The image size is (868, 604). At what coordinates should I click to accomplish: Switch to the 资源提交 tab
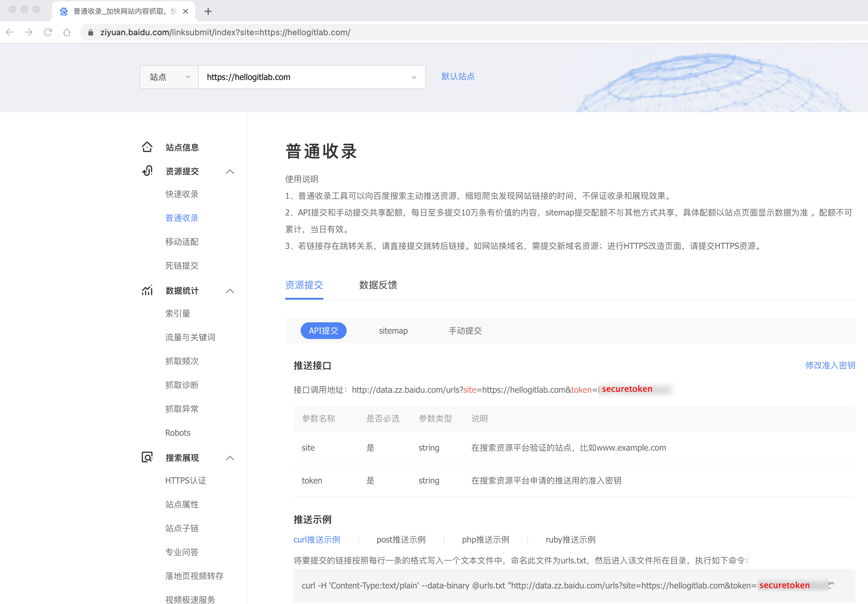tap(304, 285)
